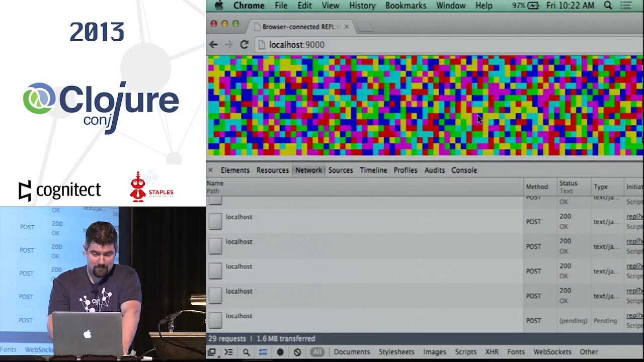Open a new browser tab
The height and width of the screenshot is (362, 644).
point(365,27)
